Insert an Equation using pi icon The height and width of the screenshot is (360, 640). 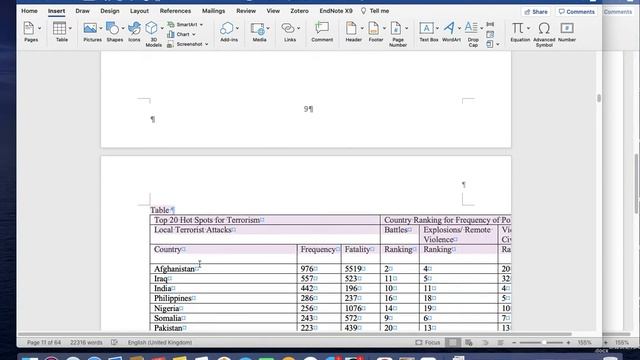coord(517,29)
